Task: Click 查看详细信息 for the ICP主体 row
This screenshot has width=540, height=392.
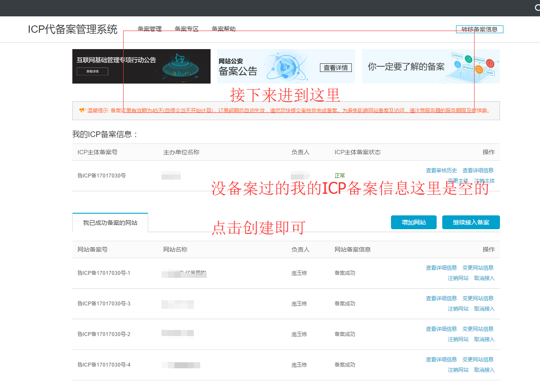Action: pyautogui.click(x=478, y=171)
